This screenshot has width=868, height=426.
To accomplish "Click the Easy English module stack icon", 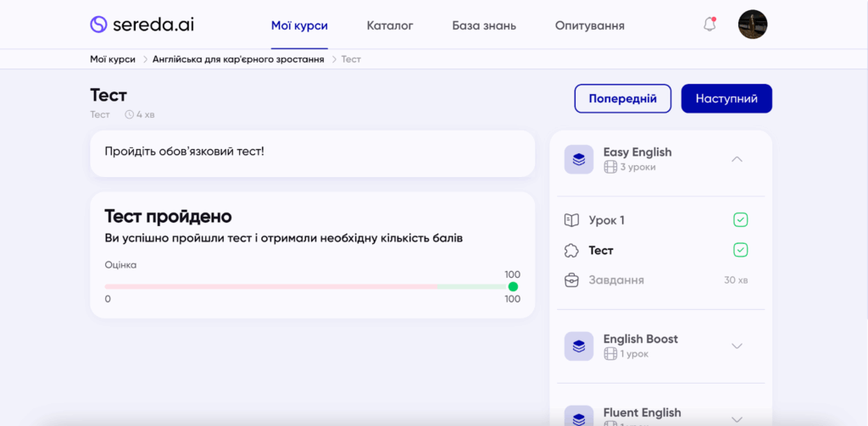I will [579, 159].
